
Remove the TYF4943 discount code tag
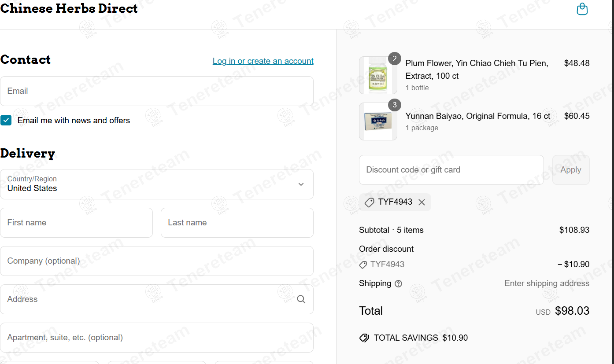click(422, 202)
